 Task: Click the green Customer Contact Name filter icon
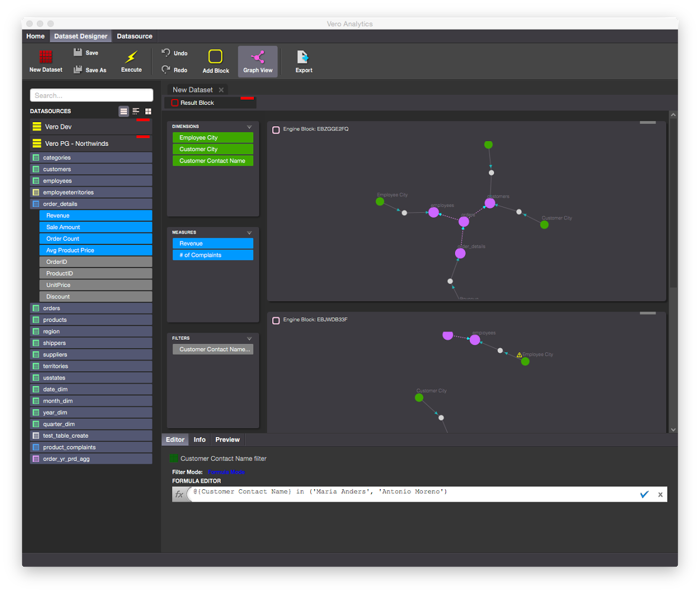174,458
